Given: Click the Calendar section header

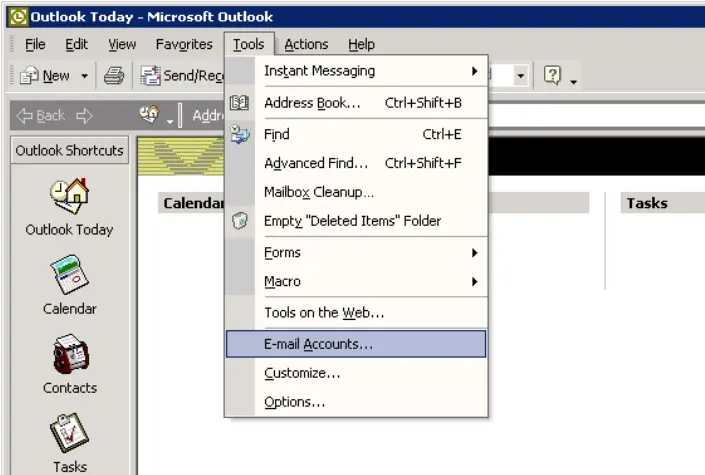Looking at the screenshot, I should 192,203.
